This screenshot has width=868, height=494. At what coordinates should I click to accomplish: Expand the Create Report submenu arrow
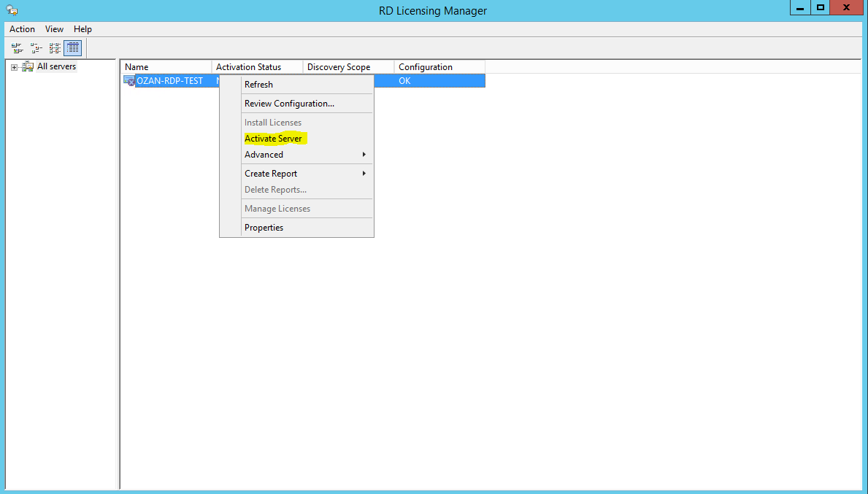click(364, 174)
